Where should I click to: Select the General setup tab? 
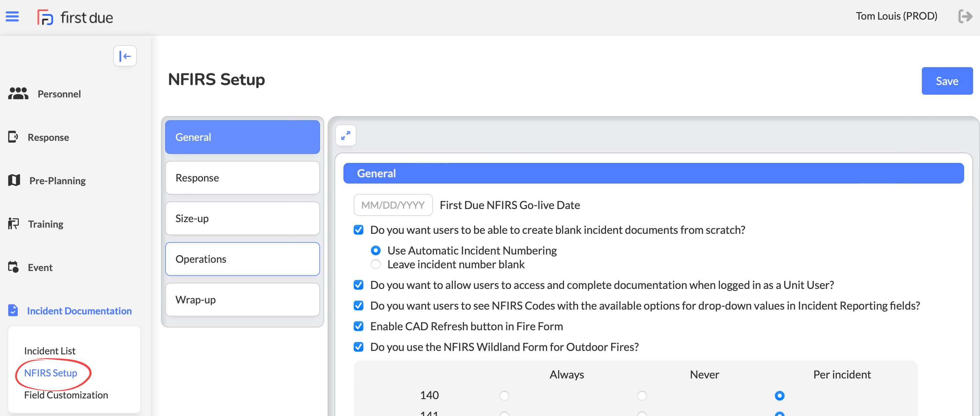point(242,137)
